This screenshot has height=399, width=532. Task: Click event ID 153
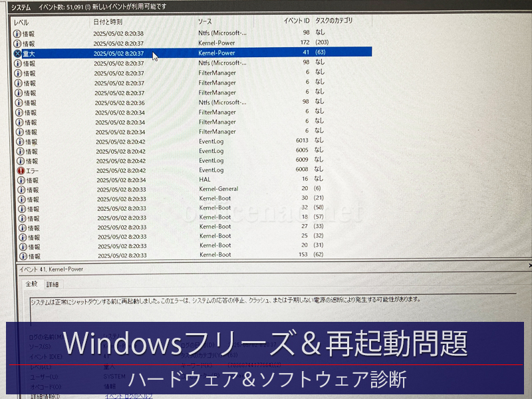303,255
